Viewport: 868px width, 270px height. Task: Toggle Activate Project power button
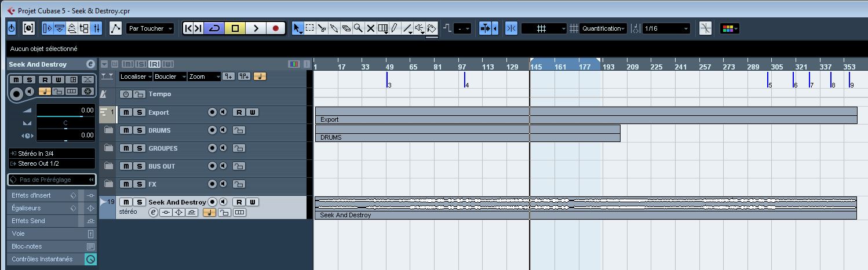pos(12,28)
